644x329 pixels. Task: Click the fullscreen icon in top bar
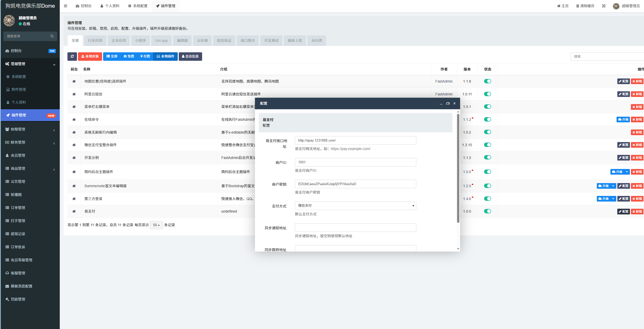pyautogui.click(x=604, y=6)
